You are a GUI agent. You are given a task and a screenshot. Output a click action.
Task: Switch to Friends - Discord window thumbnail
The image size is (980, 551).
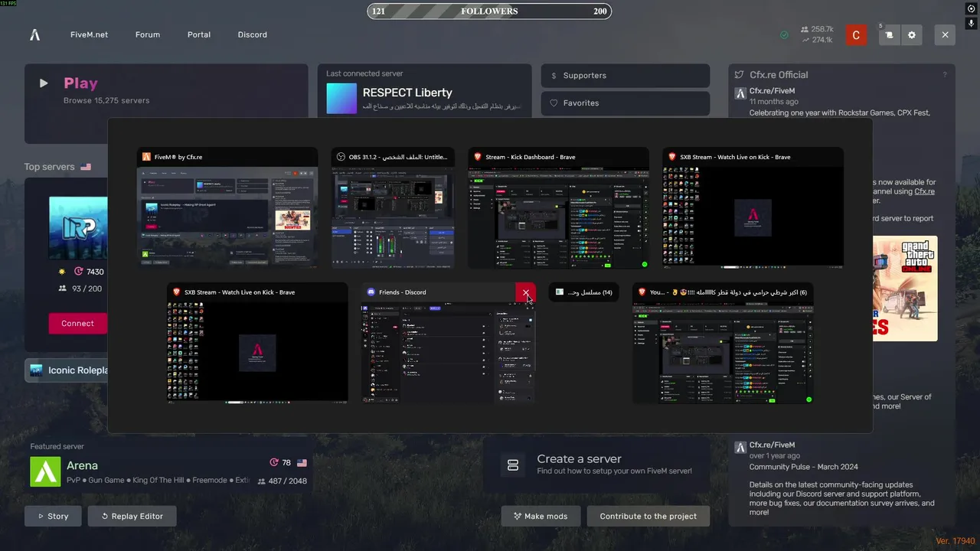click(449, 343)
